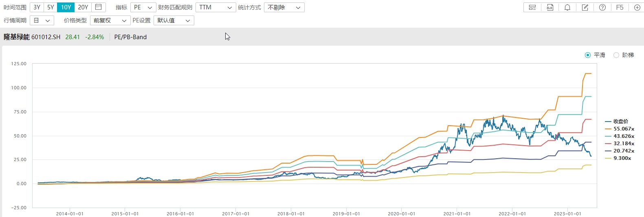Image resolution: width=644 pixels, height=217 pixels.
Task: Open the custom date calendar icon
Action: (98, 7)
